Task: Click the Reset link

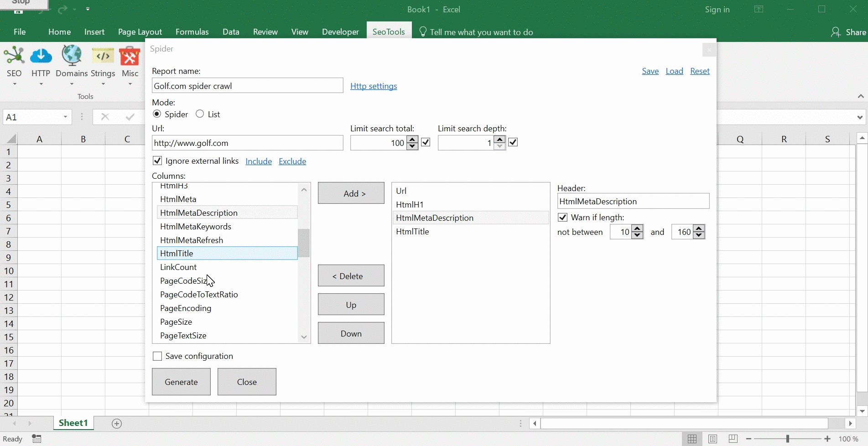Action: pos(700,71)
